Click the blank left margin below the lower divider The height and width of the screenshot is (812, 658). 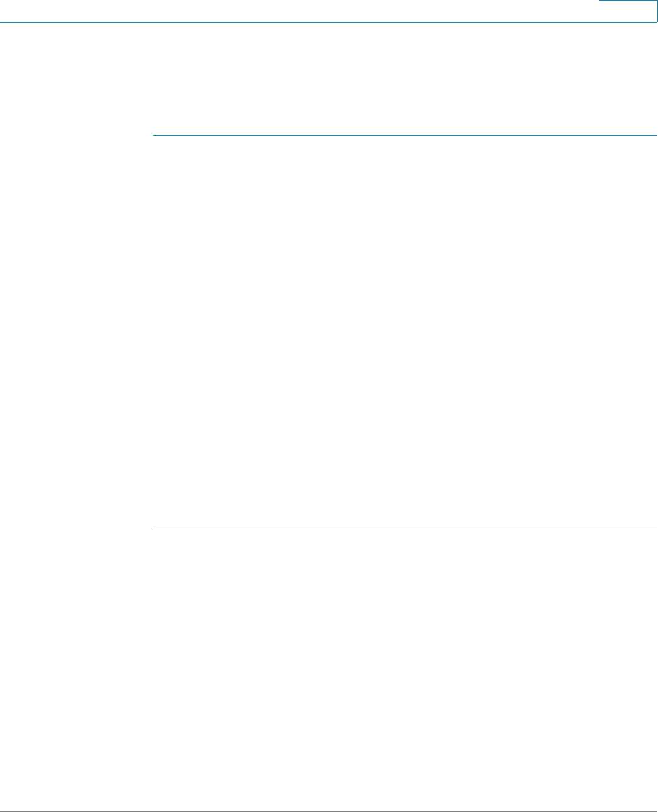pyautogui.click(x=76, y=669)
